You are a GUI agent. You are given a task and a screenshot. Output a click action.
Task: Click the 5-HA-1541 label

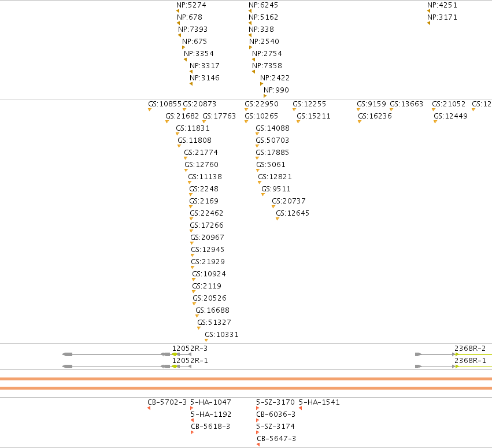tap(319, 402)
